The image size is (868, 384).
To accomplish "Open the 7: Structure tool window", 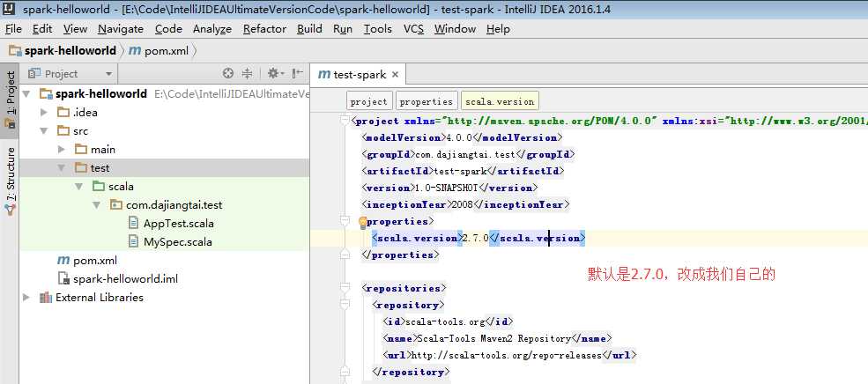I will point(10,181).
